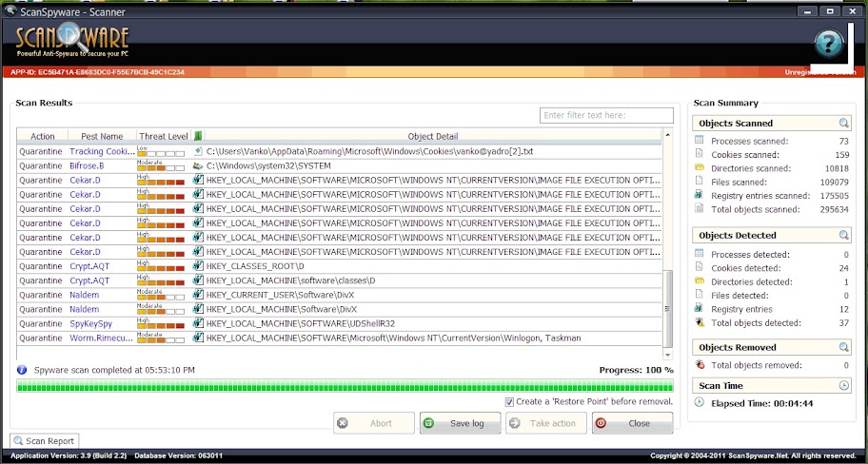
Task: Click the results list vertical scrollbar thumb
Action: point(667,308)
